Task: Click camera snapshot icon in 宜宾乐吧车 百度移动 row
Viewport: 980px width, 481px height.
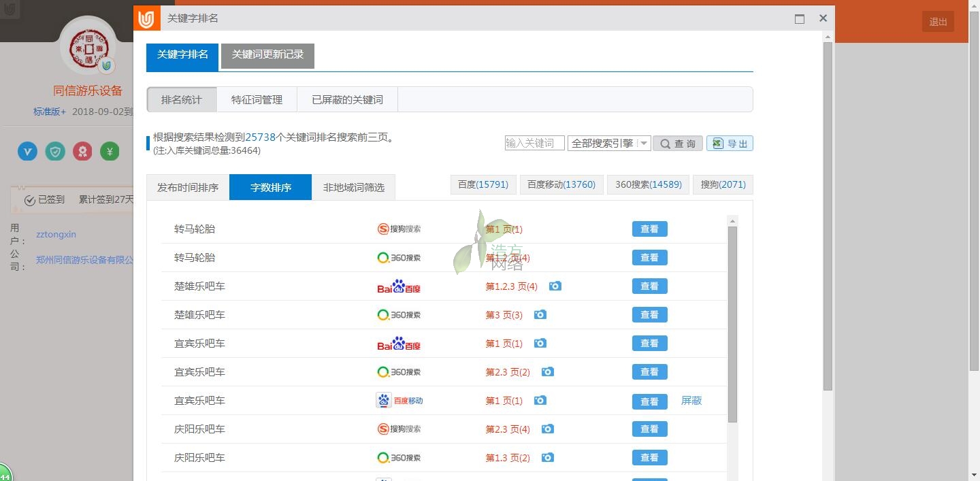Action: pyautogui.click(x=540, y=401)
